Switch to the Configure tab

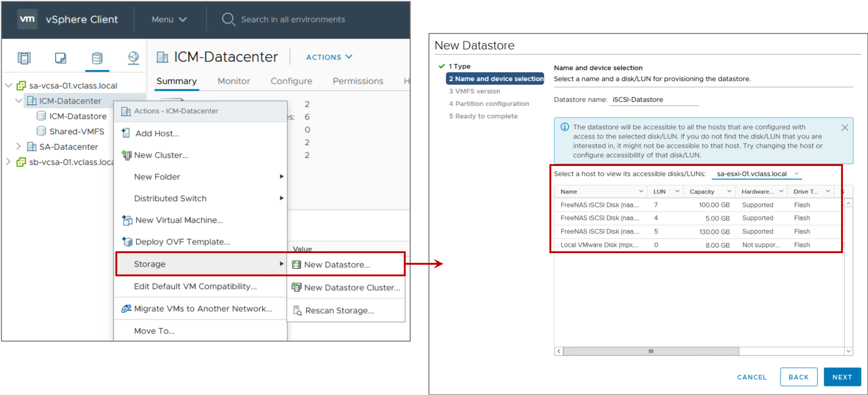291,81
